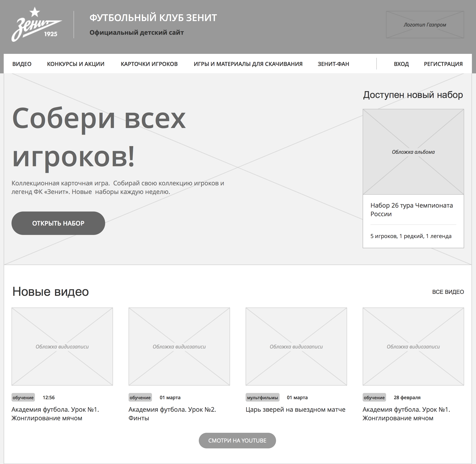Open Царь зверей на выездном матче title
Image resolution: width=476 pixels, height=464 pixels.
[295, 409]
